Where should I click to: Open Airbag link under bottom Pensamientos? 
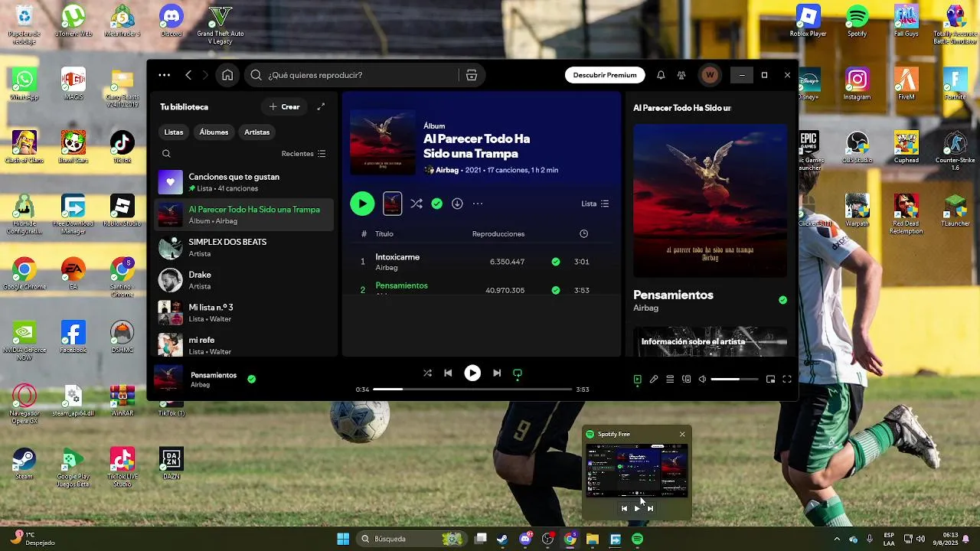(x=200, y=385)
